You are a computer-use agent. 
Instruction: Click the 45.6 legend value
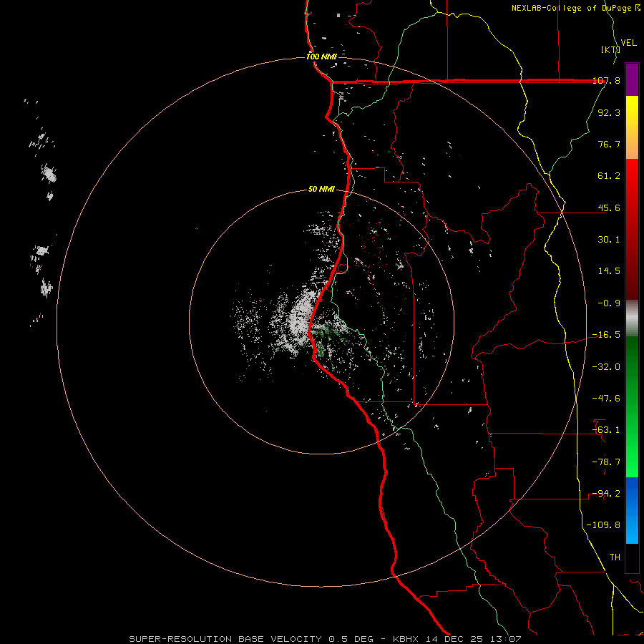609,208
